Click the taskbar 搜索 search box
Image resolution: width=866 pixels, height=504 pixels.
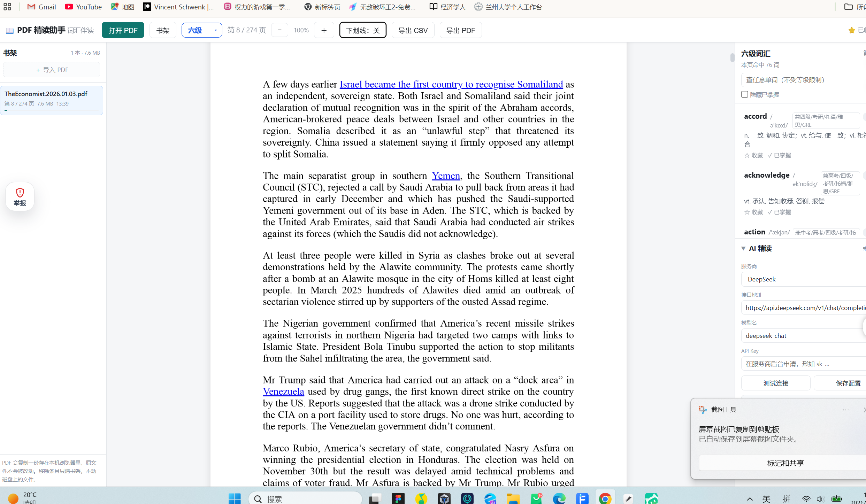(x=305, y=499)
